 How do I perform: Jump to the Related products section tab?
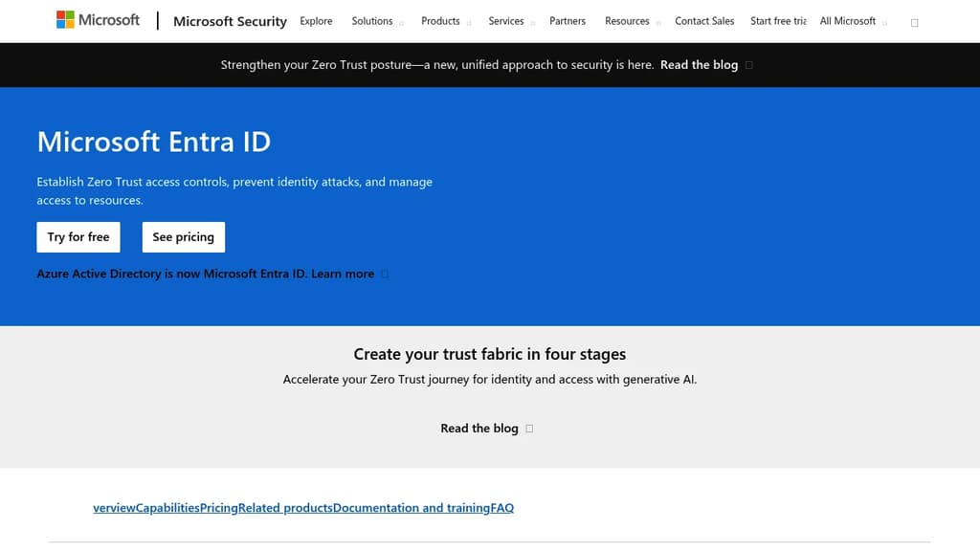pos(285,508)
